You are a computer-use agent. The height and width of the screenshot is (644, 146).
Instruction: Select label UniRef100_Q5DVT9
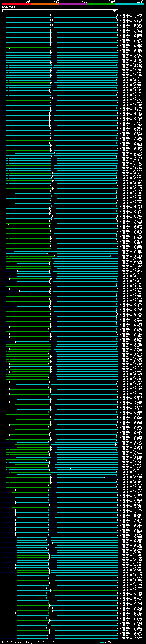[x=131, y=67]
